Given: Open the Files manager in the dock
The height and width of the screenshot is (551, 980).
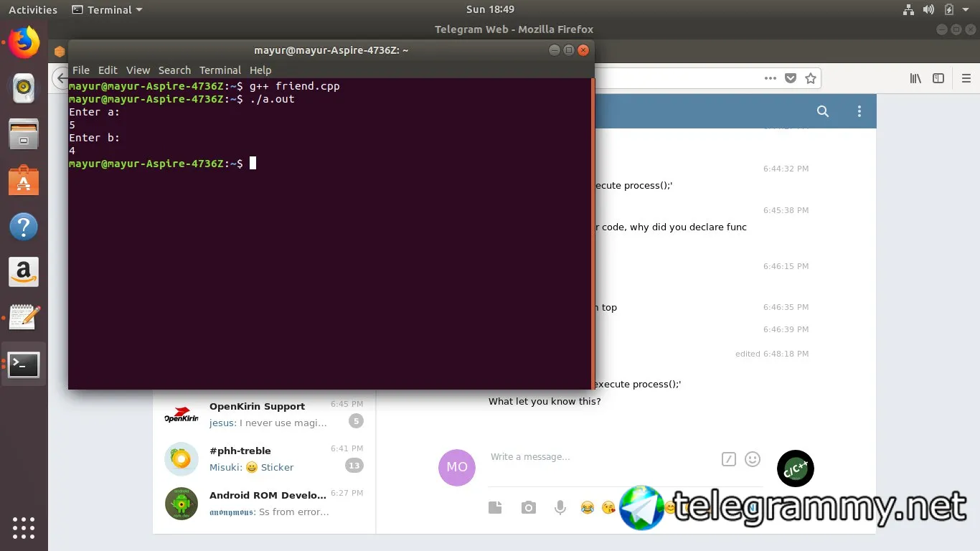Looking at the screenshot, I should [x=24, y=134].
